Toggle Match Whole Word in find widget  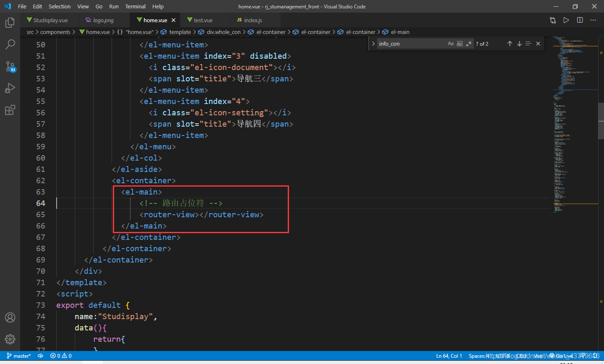pos(460,44)
